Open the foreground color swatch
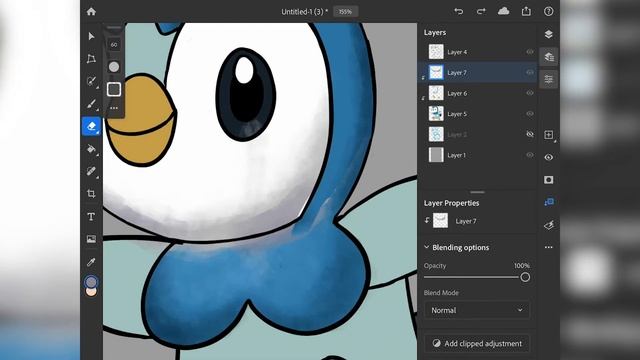 [91, 282]
